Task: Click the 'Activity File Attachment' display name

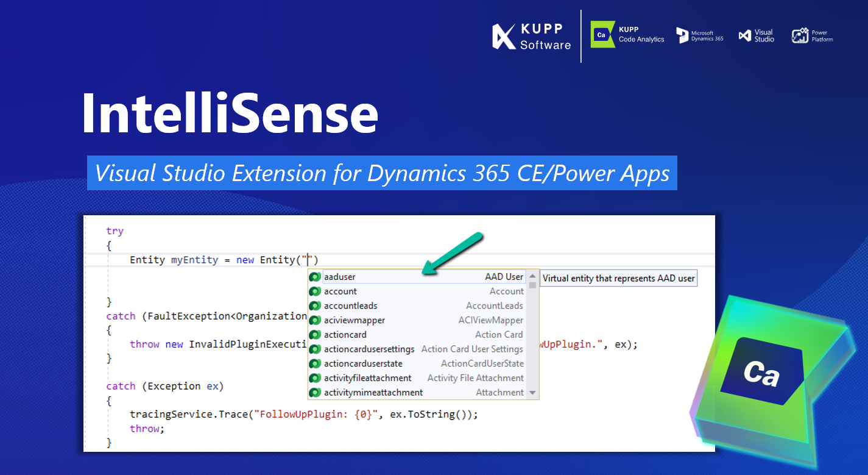Action: tap(475, 378)
